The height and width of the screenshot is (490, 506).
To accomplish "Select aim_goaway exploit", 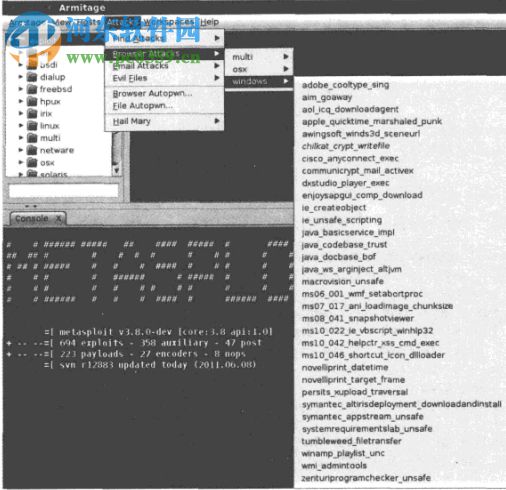I will [327, 97].
